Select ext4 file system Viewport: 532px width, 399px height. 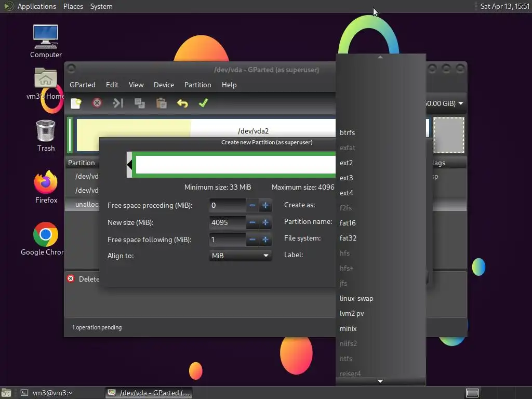(380, 193)
